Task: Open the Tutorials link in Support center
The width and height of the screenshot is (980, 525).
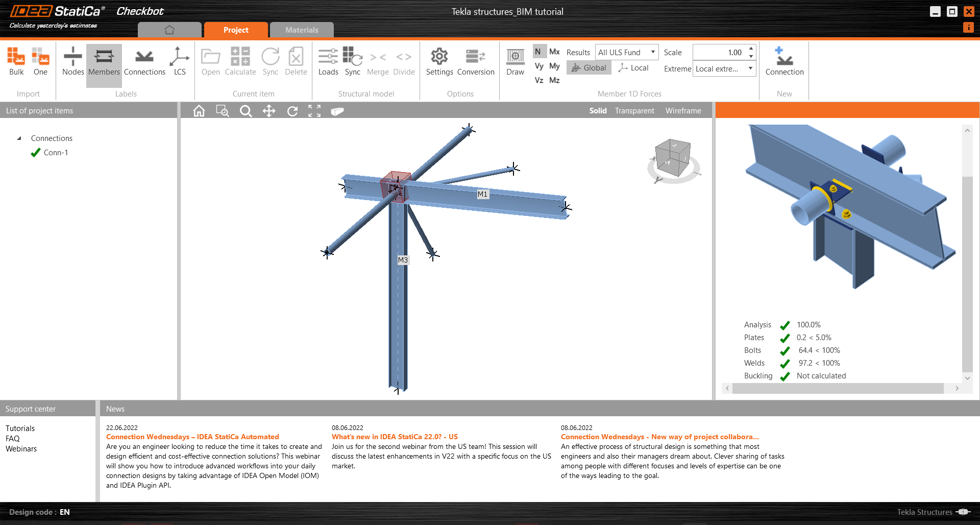Action: pyautogui.click(x=20, y=428)
